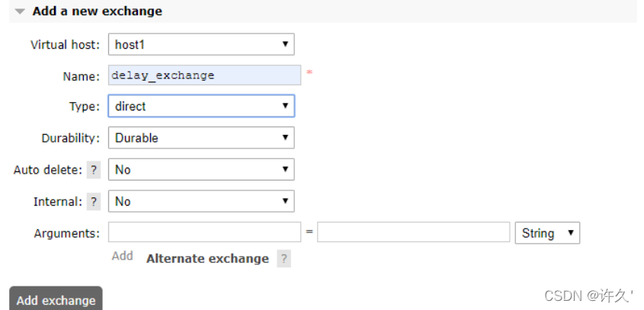Click the Virtual host label
644x310 pixels.
[x=65, y=44]
